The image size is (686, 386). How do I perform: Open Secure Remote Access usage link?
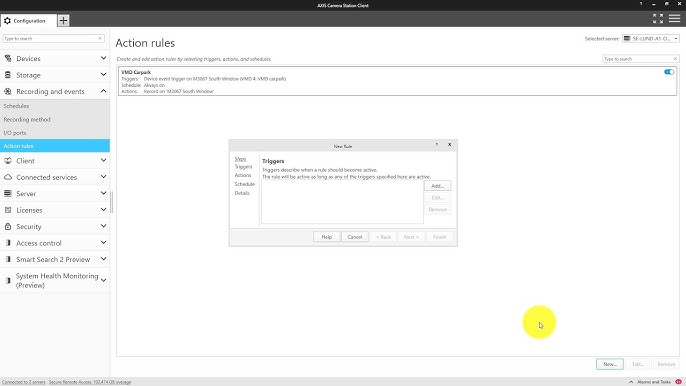(x=90, y=382)
